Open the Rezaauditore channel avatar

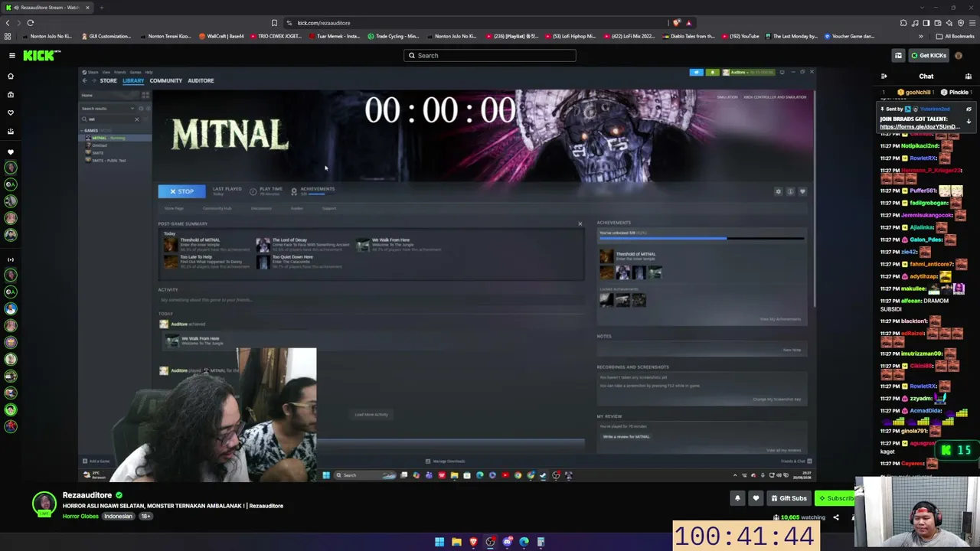44,504
